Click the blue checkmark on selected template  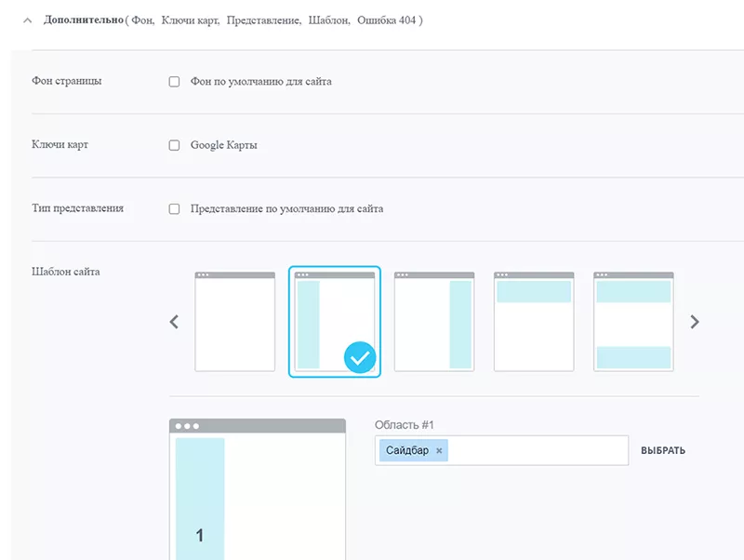tap(360, 357)
